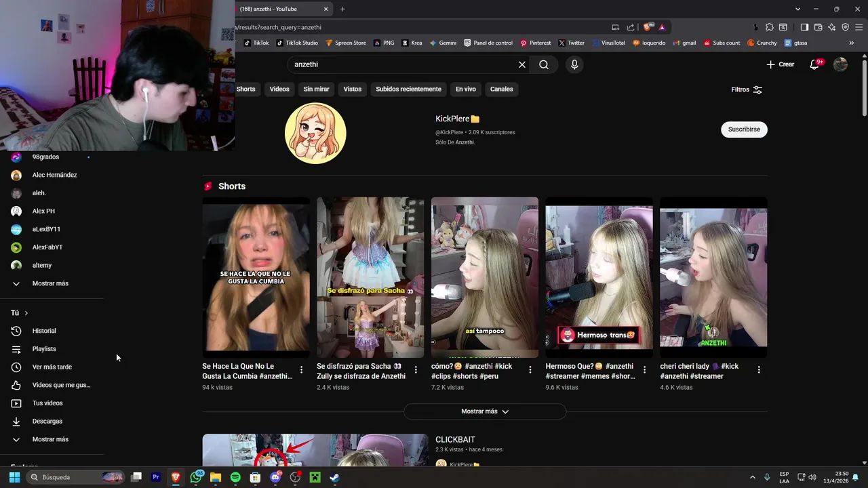Start voice search with the microphone
Screen dimensions: 868x488
tap(574, 64)
